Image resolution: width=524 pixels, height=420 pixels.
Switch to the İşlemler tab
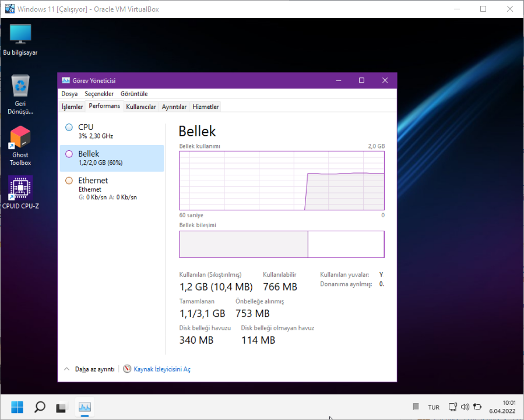pos(72,107)
